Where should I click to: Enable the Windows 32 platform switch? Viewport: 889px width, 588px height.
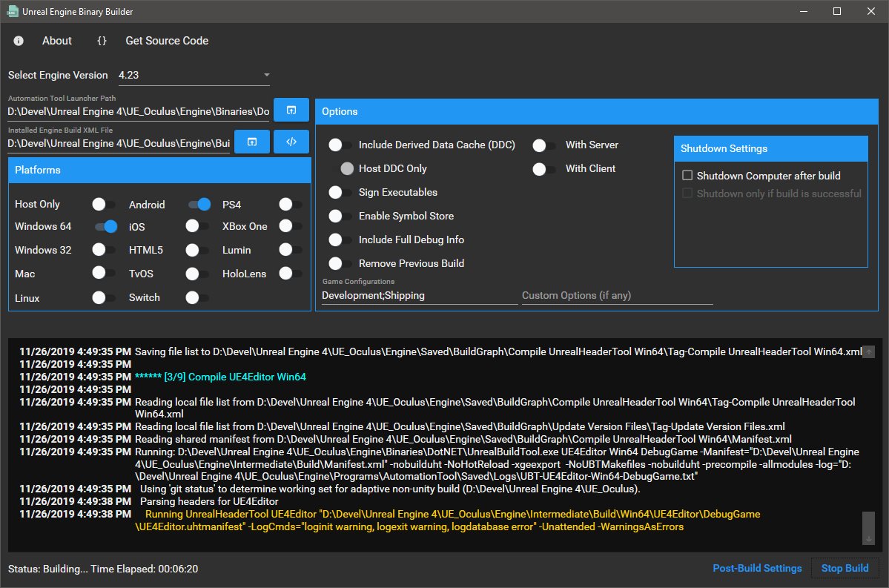[x=104, y=250]
